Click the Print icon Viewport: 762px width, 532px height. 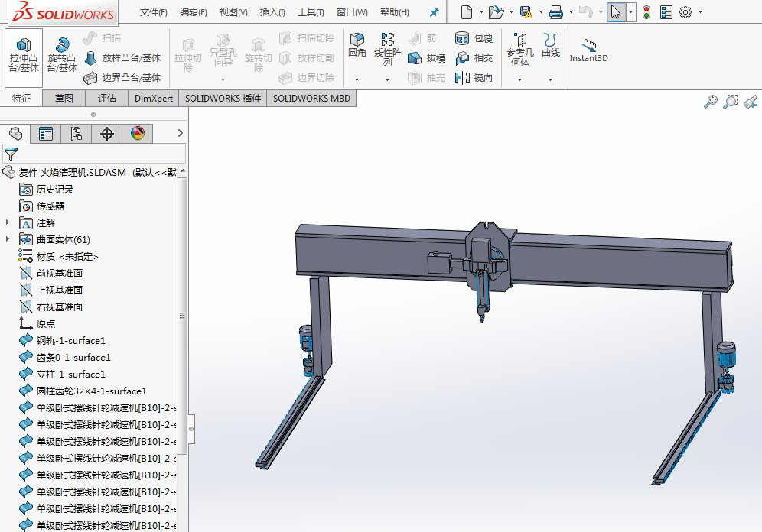click(556, 12)
